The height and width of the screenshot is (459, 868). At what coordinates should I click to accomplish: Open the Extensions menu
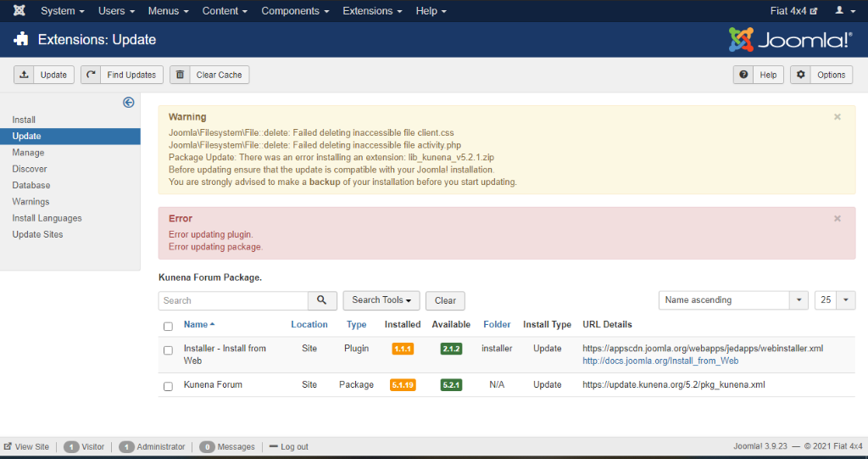[372, 11]
